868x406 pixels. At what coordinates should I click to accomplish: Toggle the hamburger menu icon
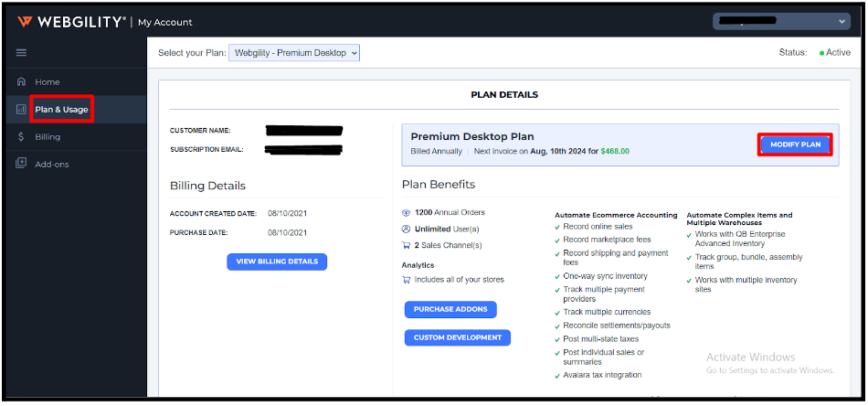click(21, 53)
